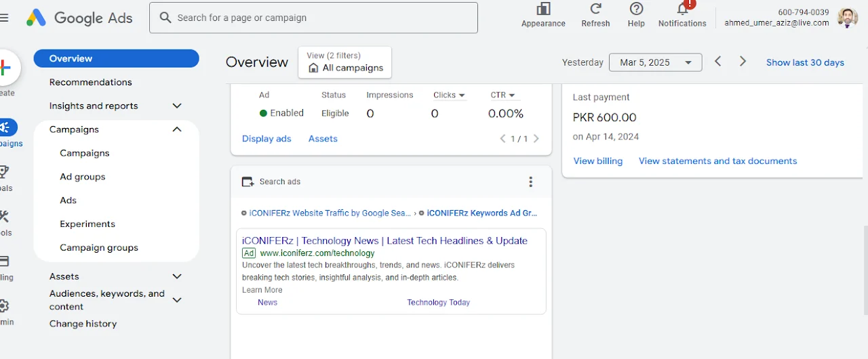Viewport: 868px width, 359px height.
Task: Open Recommendations in the sidebar
Action: [x=90, y=82]
